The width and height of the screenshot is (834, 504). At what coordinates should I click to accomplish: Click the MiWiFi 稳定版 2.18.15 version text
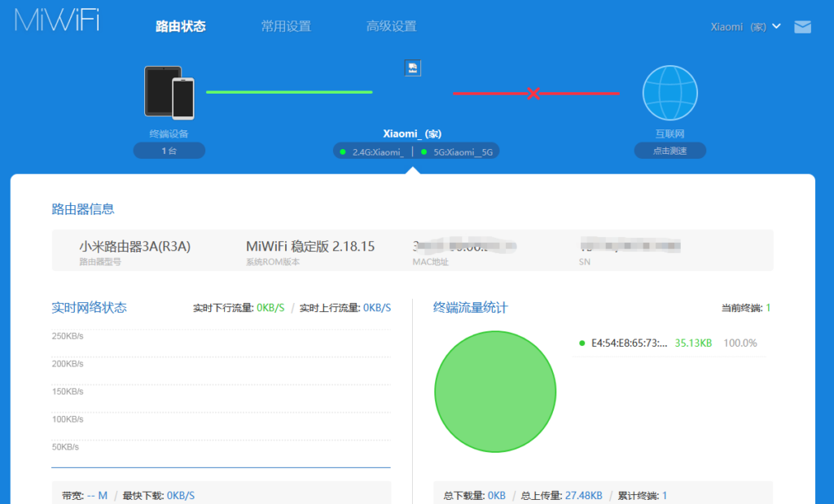click(x=310, y=246)
